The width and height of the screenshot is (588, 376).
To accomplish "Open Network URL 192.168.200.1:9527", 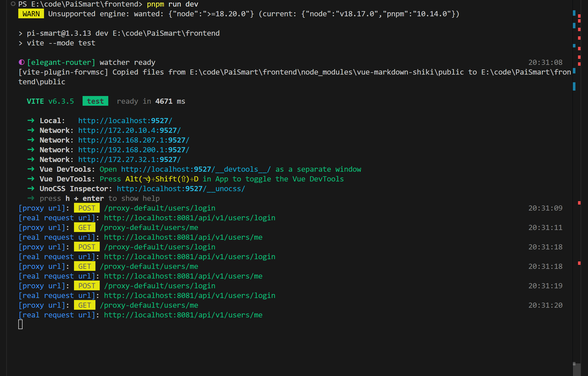I will pyautogui.click(x=134, y=150).
